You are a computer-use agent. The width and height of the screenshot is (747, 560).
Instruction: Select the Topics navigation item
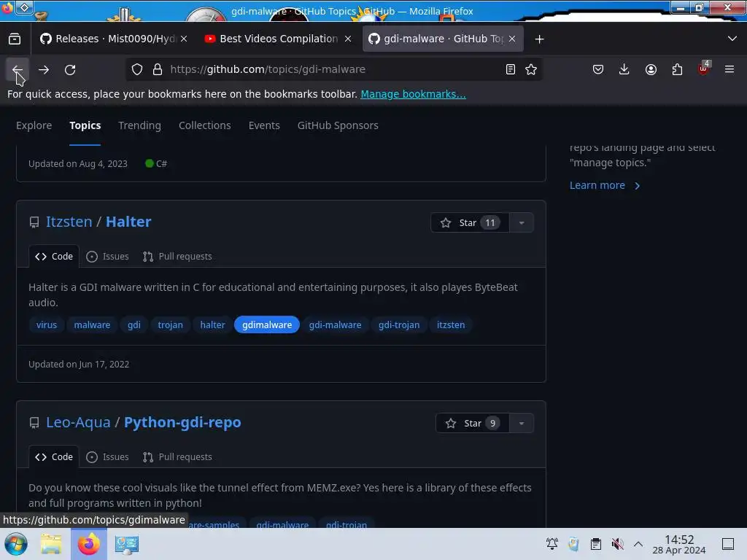(85, 125)
